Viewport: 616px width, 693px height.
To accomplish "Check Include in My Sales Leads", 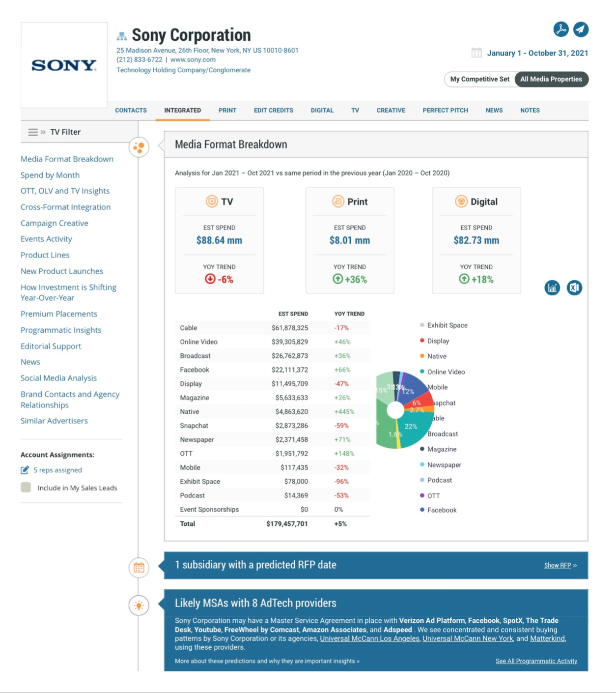I will (26, 488).
